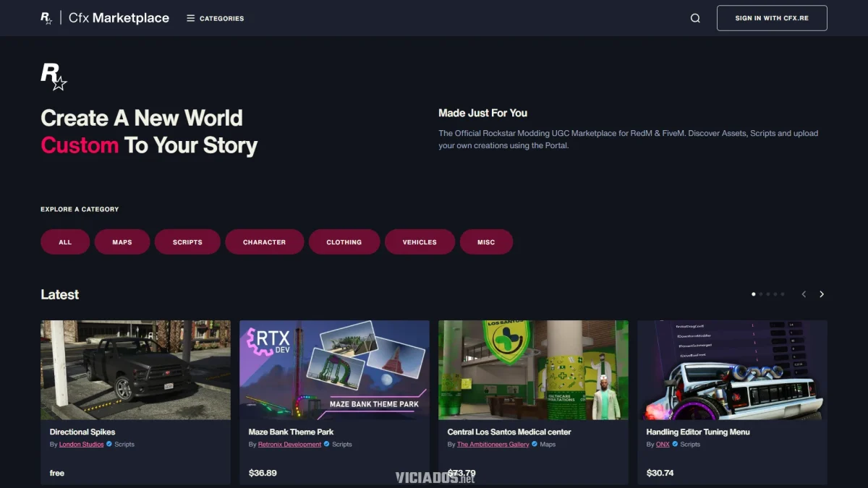Switch to the CLOTHING category filter
Screen dimensions: 868x488
344,241
